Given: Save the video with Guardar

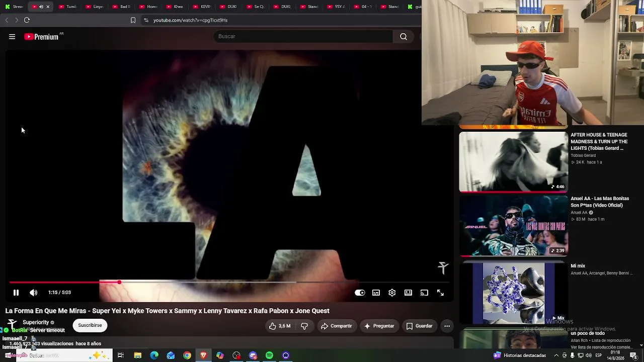Looking at the screenshot, I should coord(419,326).
